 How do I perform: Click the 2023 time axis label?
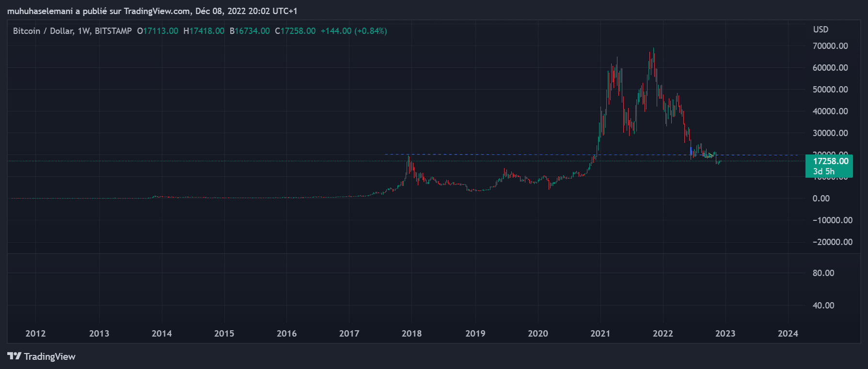click(x=725, y=334)
